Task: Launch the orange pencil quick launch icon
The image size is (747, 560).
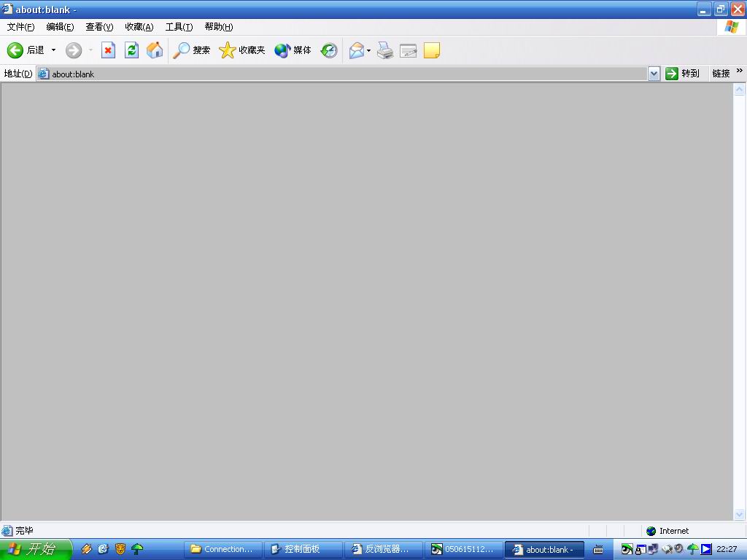Action: coord(86,549)
